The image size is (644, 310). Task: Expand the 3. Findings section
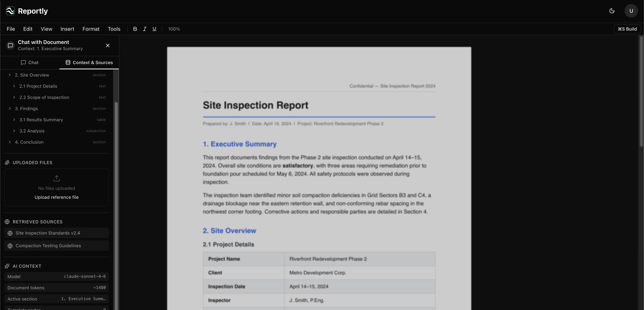pyautogui.click(x=10, y=108)
